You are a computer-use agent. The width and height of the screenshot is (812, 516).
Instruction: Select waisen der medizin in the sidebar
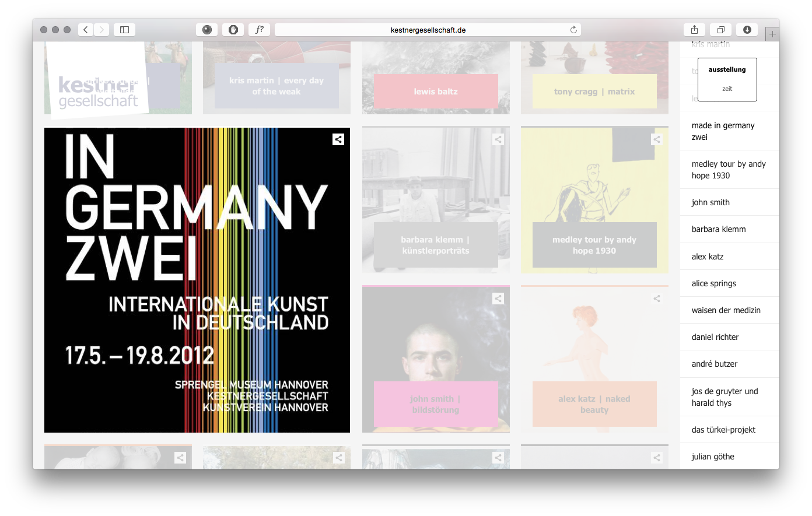click(730, 310)
